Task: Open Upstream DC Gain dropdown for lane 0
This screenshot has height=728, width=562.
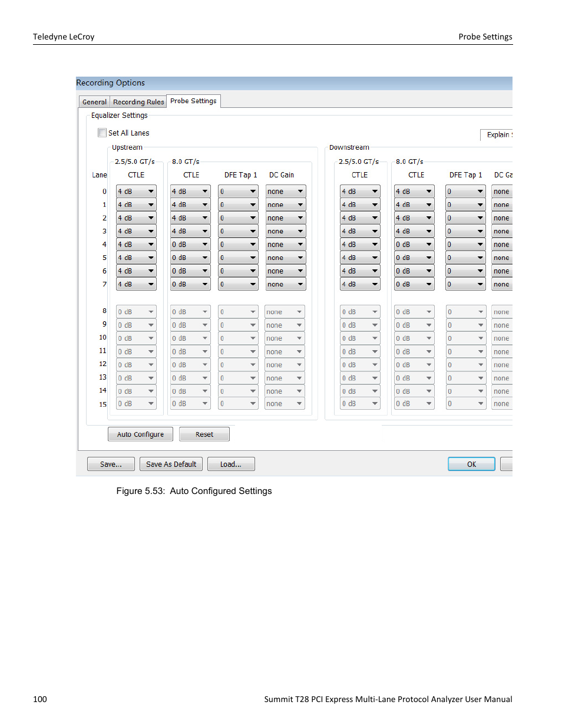Action: point(286,192)
